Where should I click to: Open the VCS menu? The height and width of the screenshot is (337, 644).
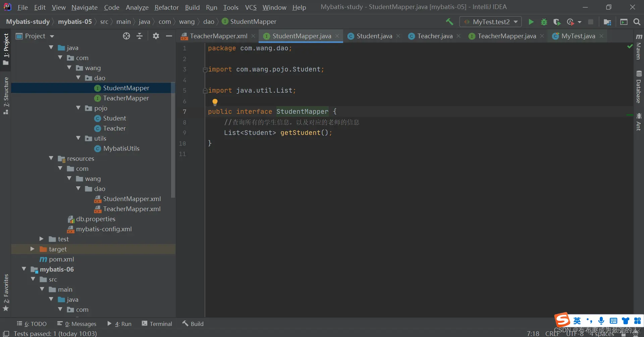(x=251, y=7)
